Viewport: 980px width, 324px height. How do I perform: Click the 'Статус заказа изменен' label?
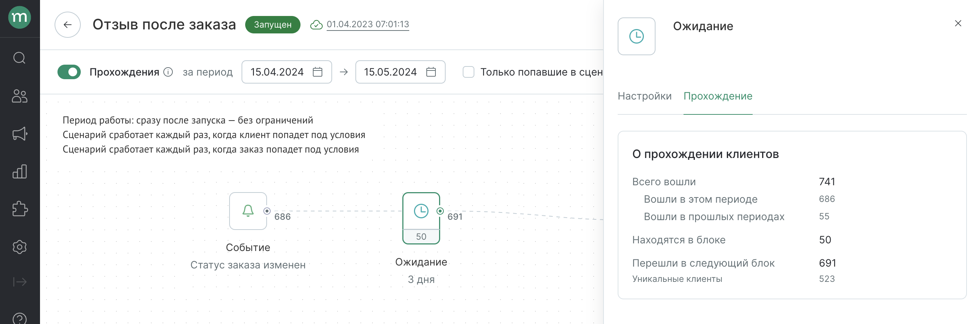coord(248,265)
